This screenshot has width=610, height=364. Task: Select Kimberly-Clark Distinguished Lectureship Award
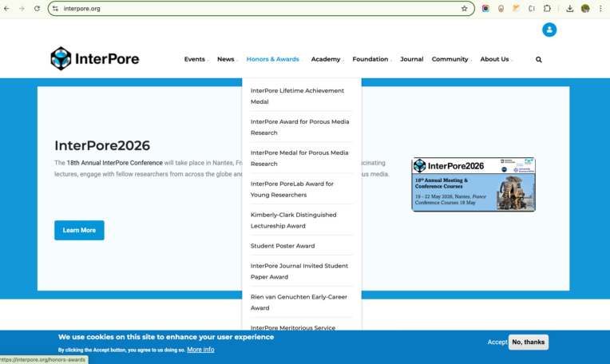click(302, 220)
